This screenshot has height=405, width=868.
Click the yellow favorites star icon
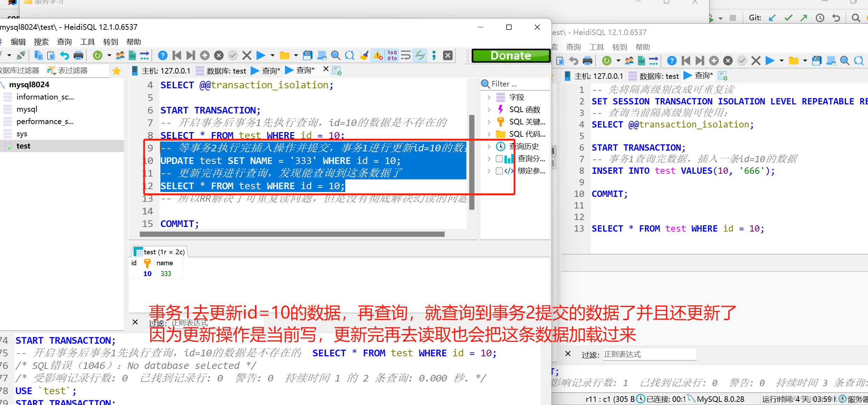click(117, 71)
